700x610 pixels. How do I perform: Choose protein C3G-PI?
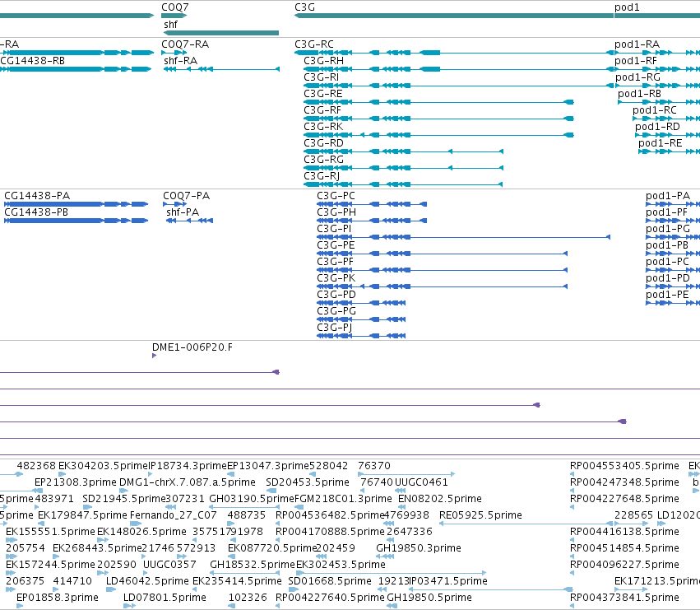coord(335,229)
